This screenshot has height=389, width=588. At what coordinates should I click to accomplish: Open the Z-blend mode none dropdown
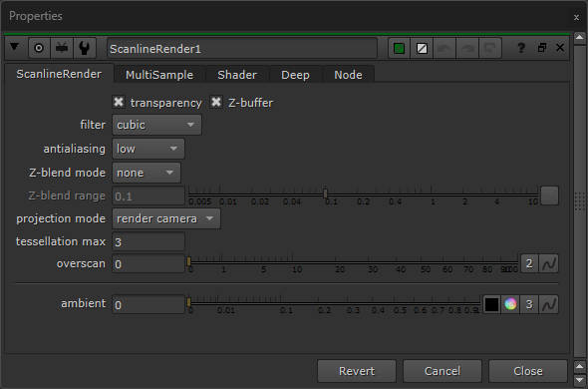(x=147, y=173)
